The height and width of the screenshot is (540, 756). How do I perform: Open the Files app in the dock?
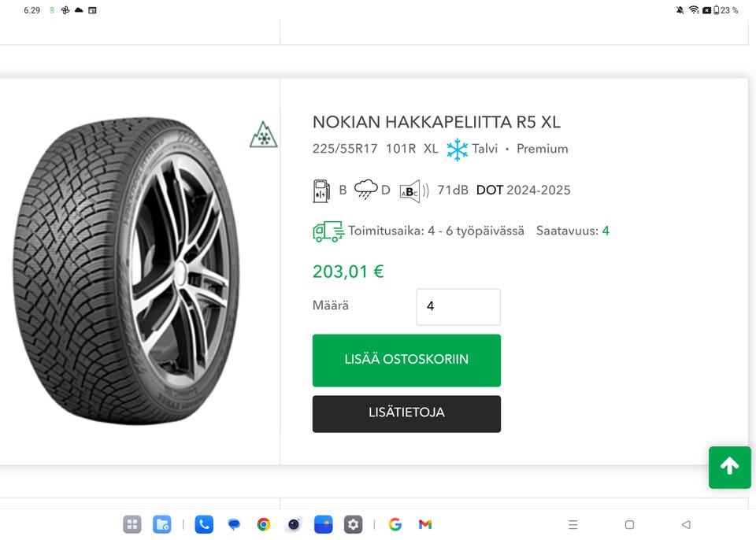tap(162, 524)
